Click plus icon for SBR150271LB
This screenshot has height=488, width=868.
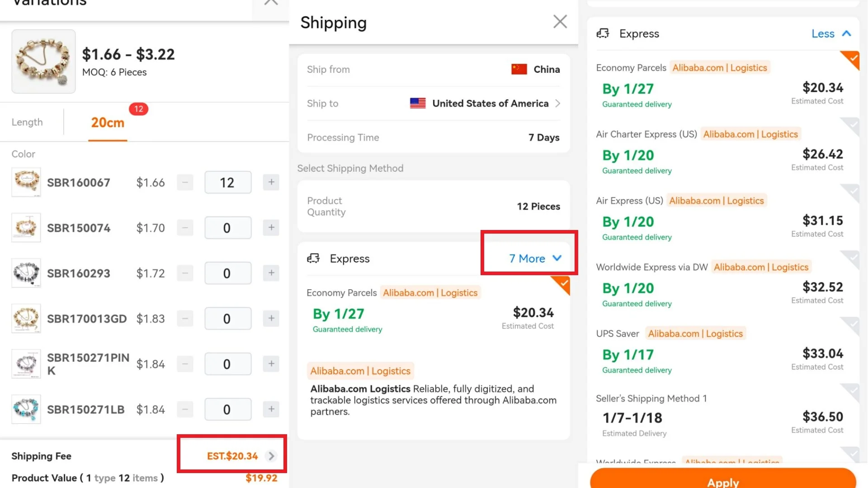tap(271, 409)
